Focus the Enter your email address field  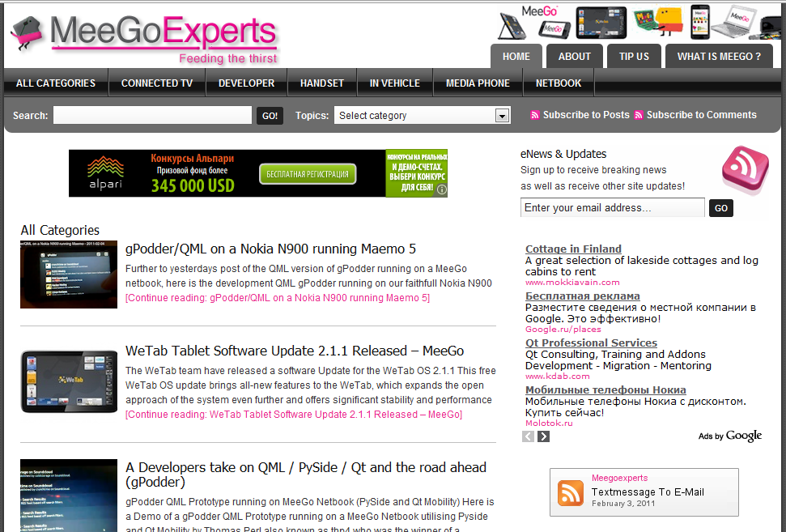[x=613, y=207]
